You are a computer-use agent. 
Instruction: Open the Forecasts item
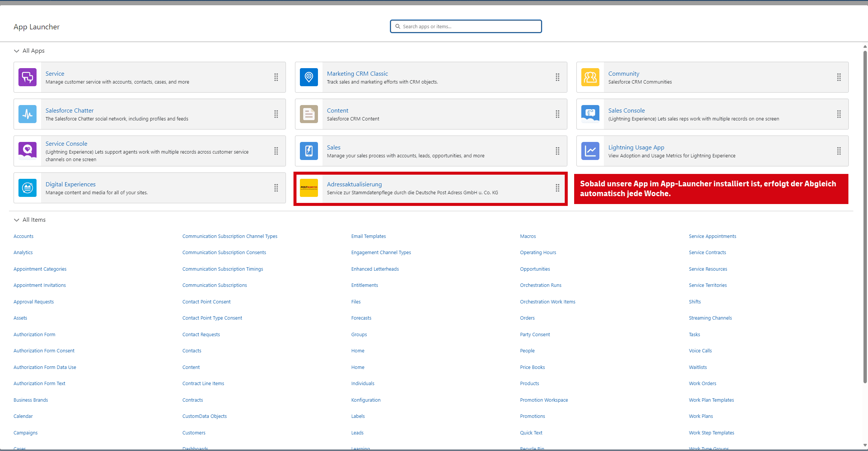click(x=361, y=318)
